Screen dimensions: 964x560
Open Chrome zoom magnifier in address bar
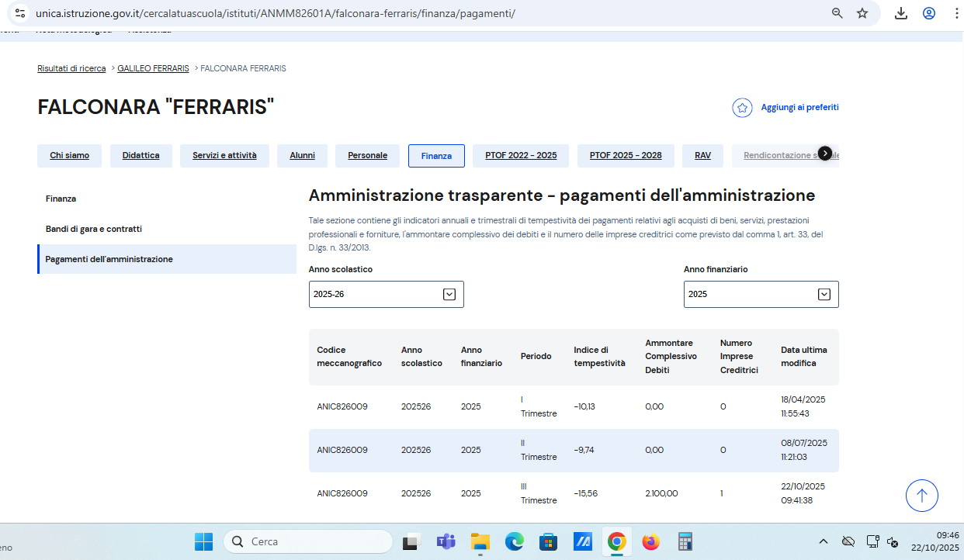point(837,13)
